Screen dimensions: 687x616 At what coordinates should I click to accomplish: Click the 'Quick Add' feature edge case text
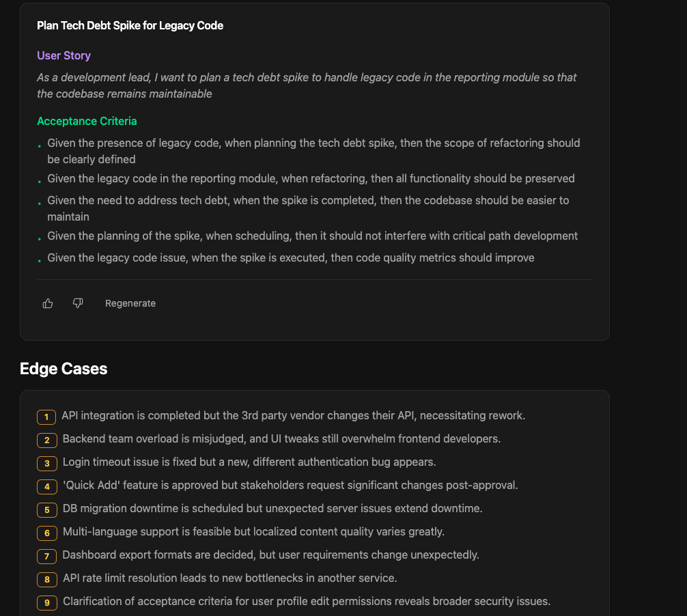pos(290,486)
